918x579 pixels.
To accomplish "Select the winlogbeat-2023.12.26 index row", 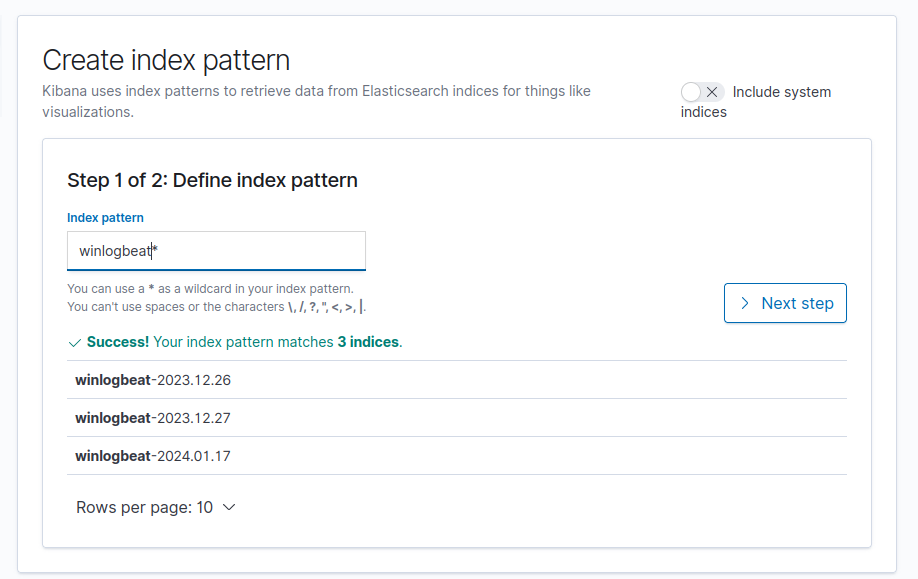I will click(457, 380).
